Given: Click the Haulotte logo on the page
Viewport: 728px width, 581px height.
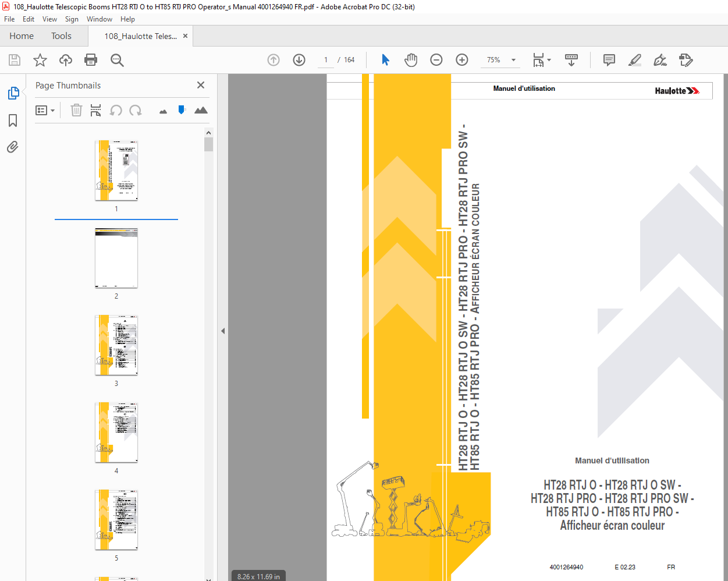Looking at the screenshot, I should pyautogui.click(x=677, y=91).
